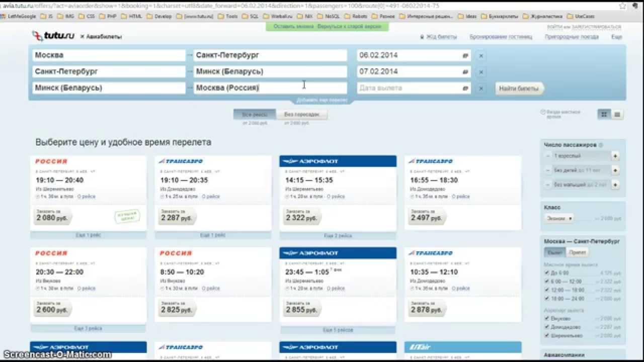The image size is (644, 362).
Task: Open calendar icon in empty departure date field
Action: click(x=465, y=88)
